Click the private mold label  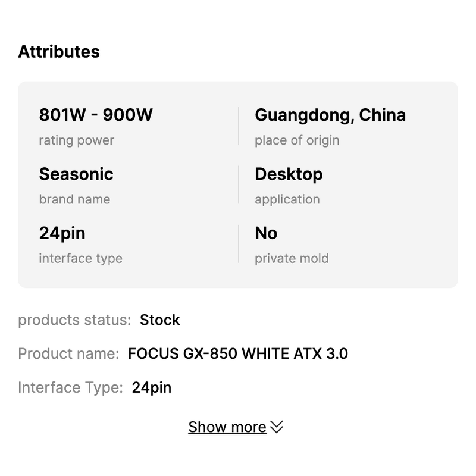291,258
